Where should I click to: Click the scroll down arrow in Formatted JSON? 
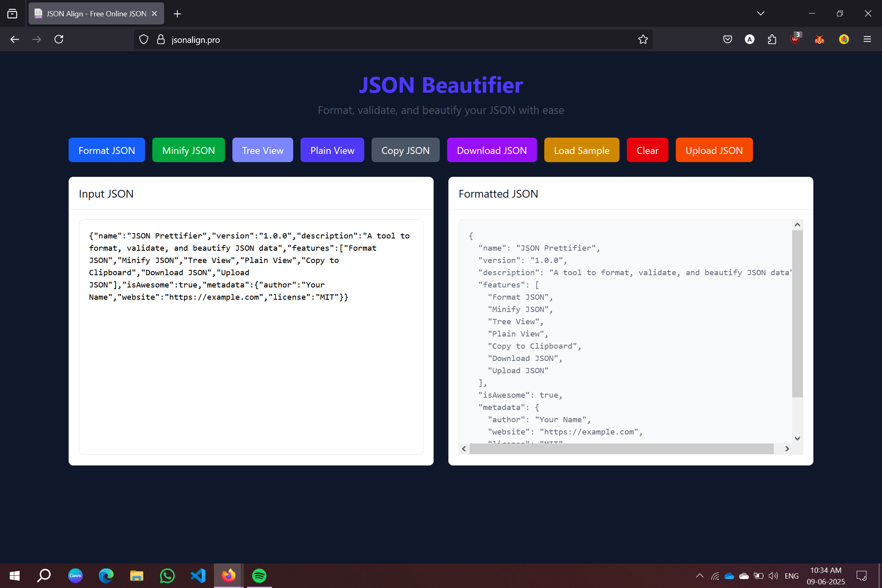(x=797, y=438)
